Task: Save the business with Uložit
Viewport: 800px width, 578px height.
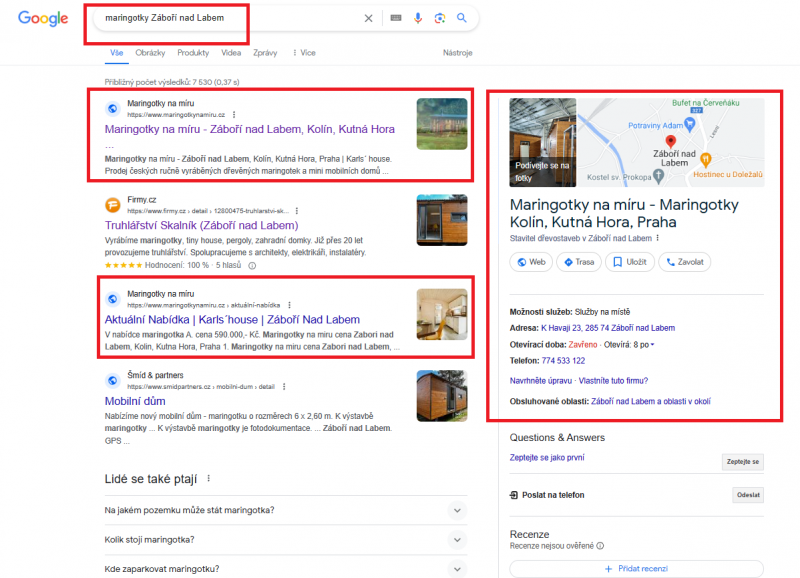Action: pyautogui.click(x=630, y=262)
